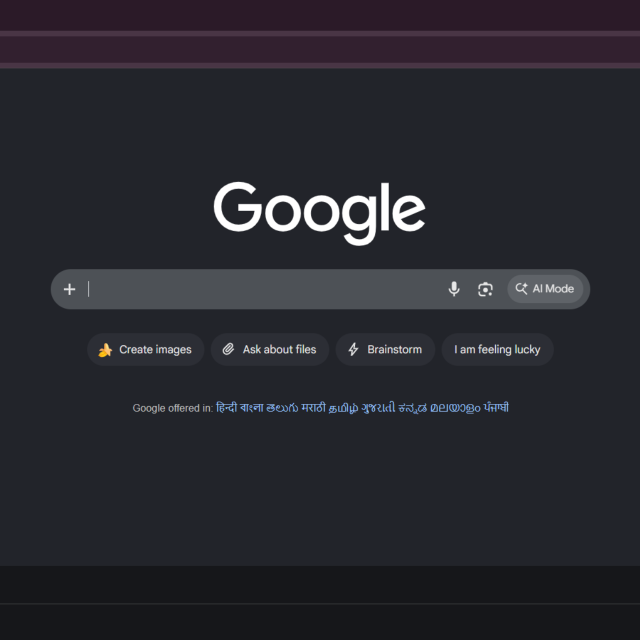The height and width of the screenshot is (640, 640).
Task: Switch Google language to বাংলা
Action: click(x=251, y=408)
